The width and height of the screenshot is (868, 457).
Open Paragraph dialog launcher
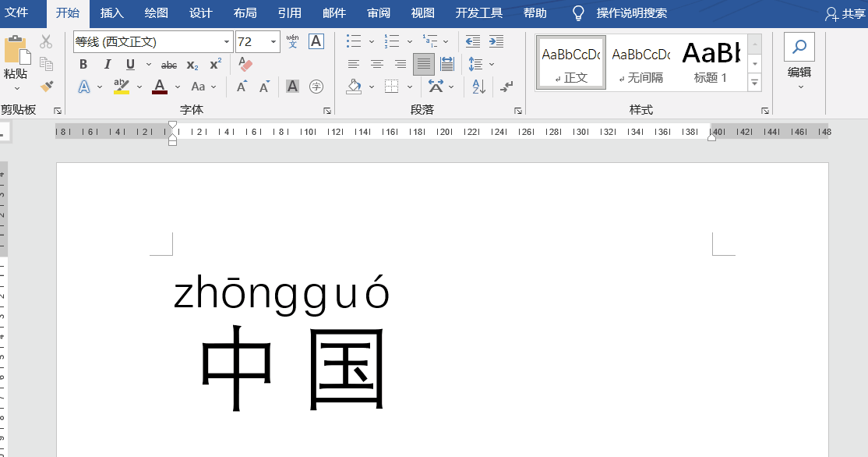click(518, 111)
